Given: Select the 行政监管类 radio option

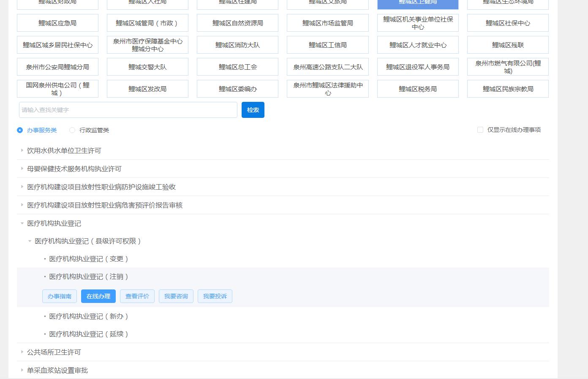Looking at the screenshot, I should 72,130.
